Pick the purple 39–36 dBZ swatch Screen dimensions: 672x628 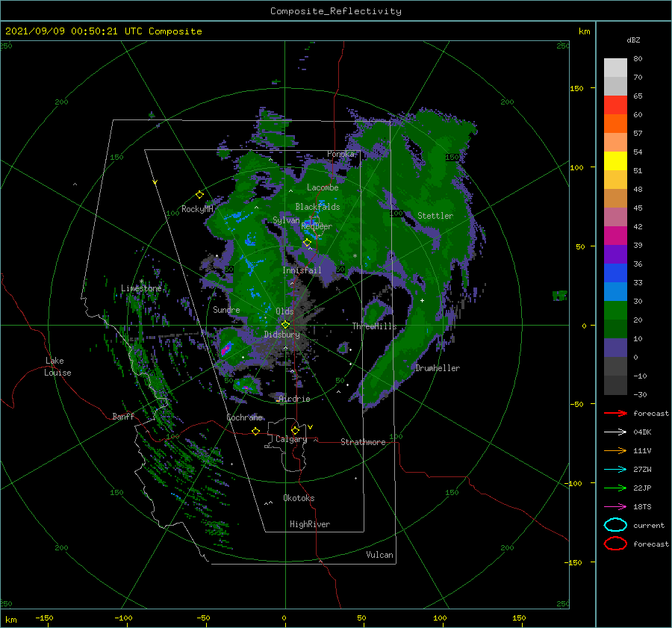point(615,255)
